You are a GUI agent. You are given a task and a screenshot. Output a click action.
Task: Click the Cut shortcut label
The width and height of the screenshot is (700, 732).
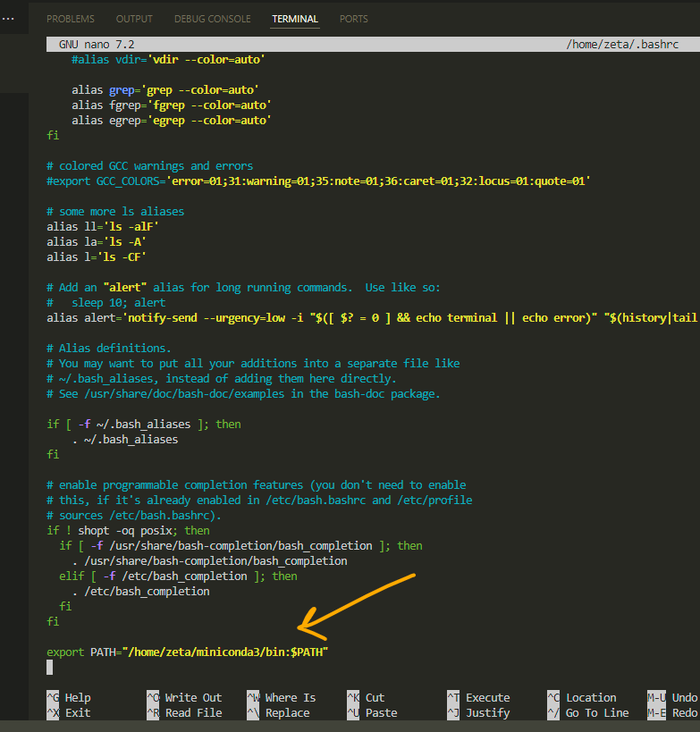(375, 698)
